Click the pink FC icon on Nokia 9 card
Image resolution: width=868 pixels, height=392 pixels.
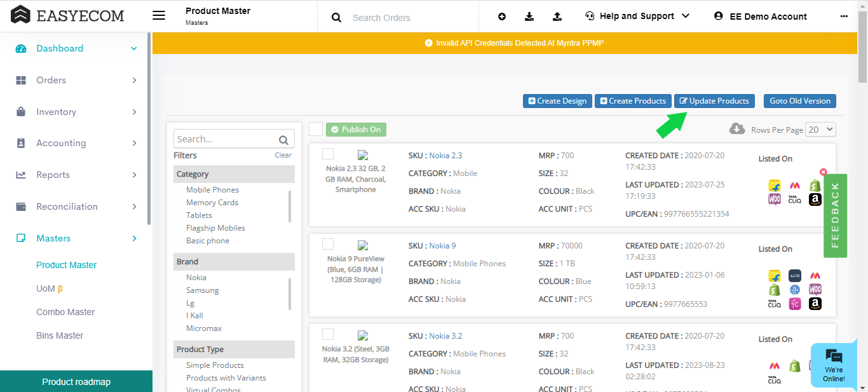click(795, 304)
